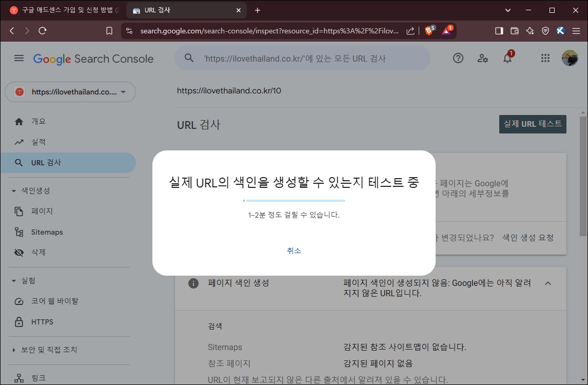Click the Google Search Console logo

pos(93,59)
